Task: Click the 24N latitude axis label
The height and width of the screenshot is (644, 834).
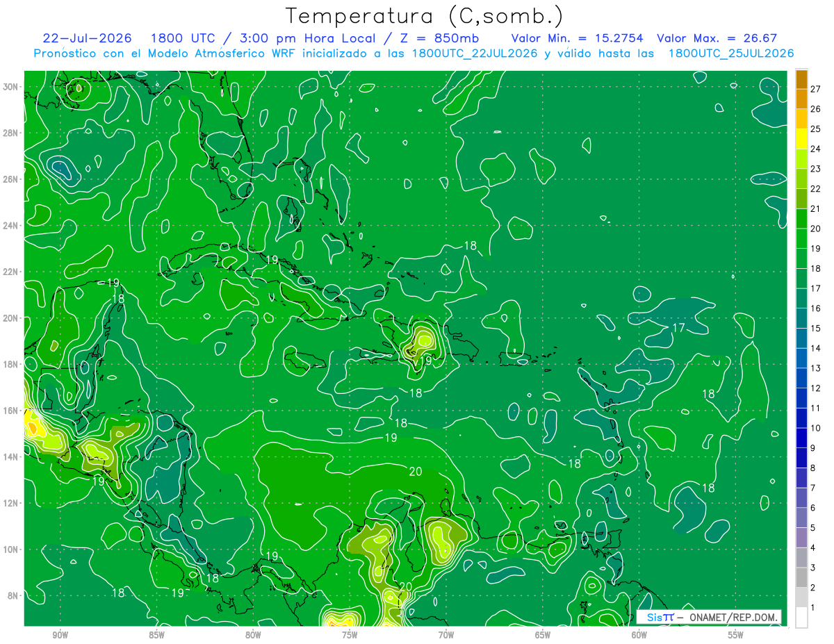Action: [11, 226]
